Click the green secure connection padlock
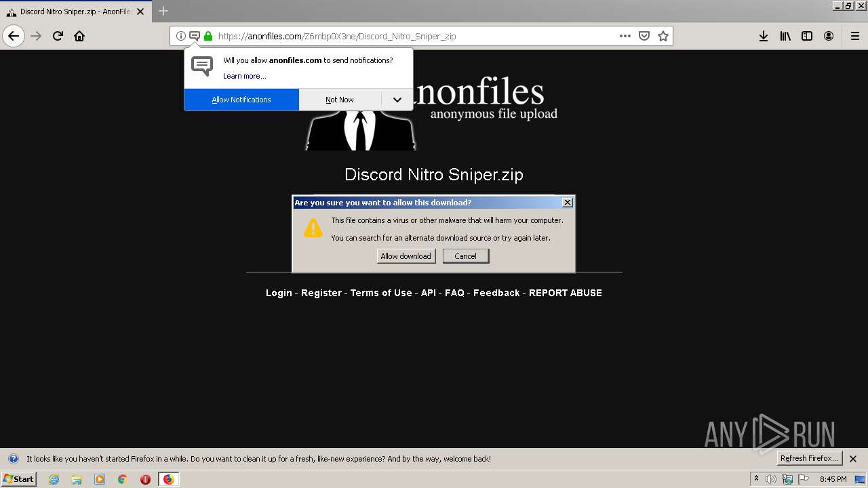The image size is (868, 488). point(208,36)
